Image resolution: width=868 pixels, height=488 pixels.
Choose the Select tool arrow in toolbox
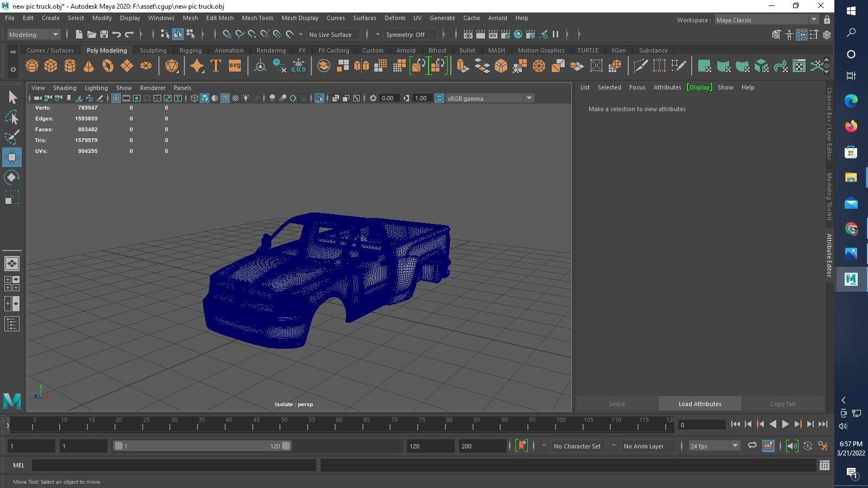point(12,98)
